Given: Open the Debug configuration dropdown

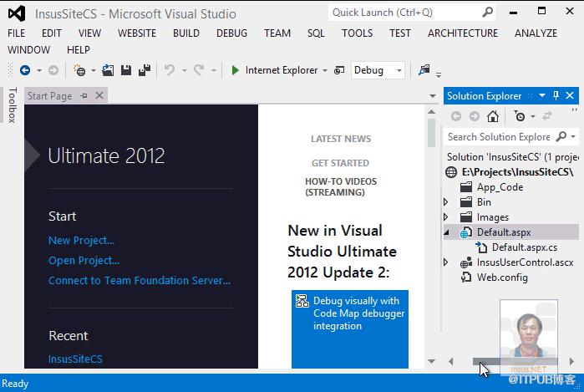Looking at the screenshot, I should pos(378,70).
